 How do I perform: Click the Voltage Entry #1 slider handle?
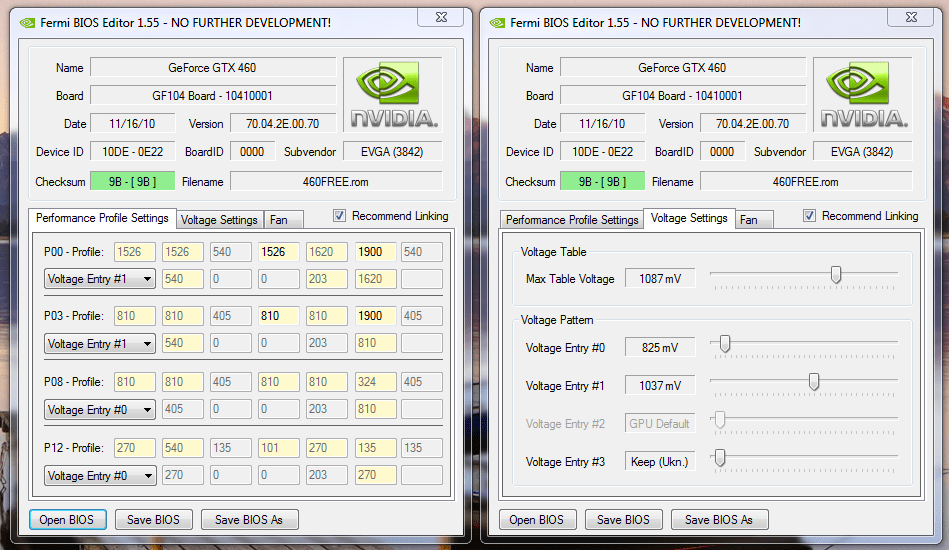tap(814, 382)
